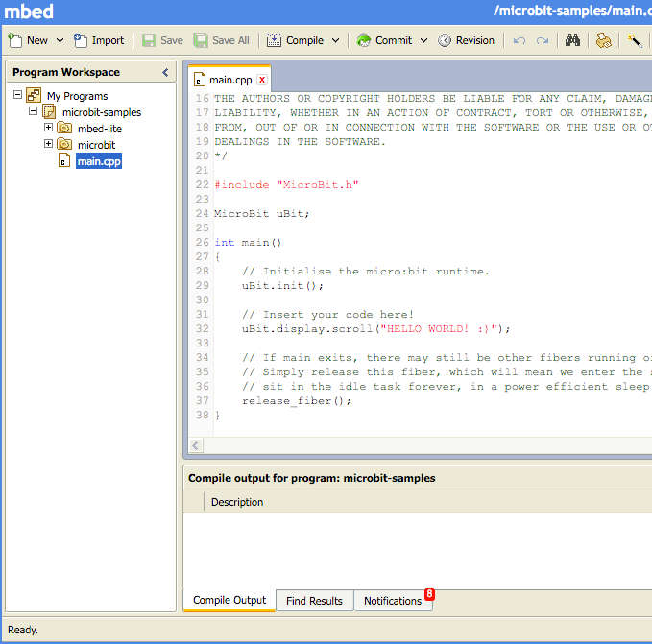Collapse the Program Workspace panel
This screenshot has width=652, height=644.
point(165,72)
